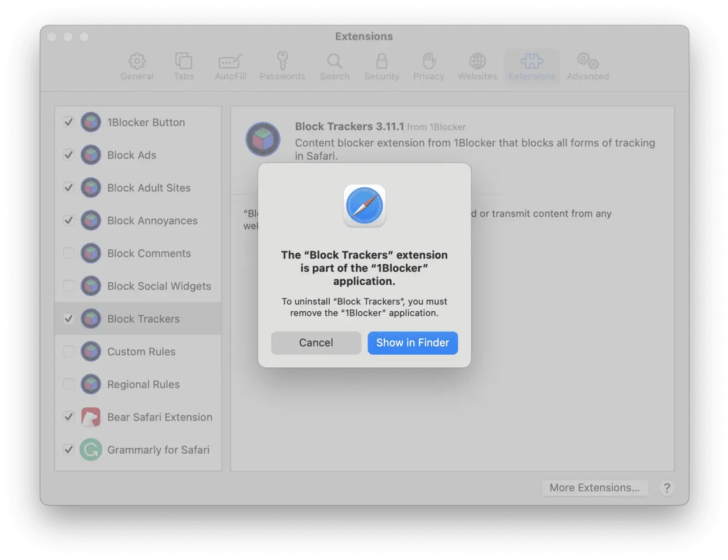Uncheck the Block Ads extension checkbox
The image size is (728, 560).
[x=69, y=155]
